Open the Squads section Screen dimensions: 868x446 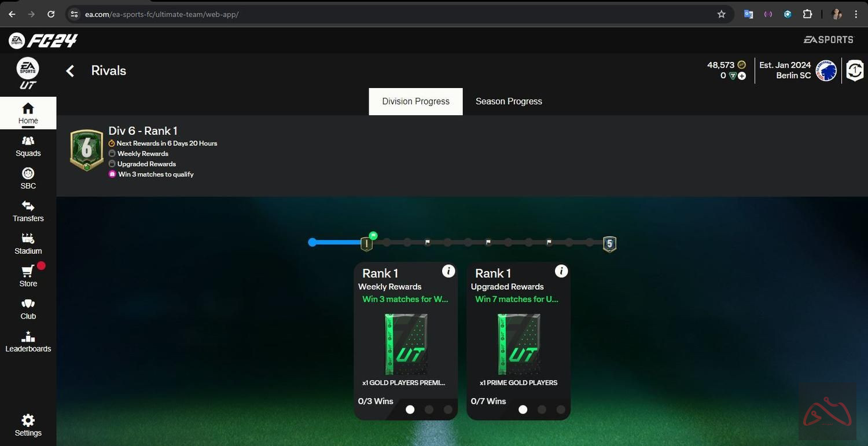click(27, 147)
